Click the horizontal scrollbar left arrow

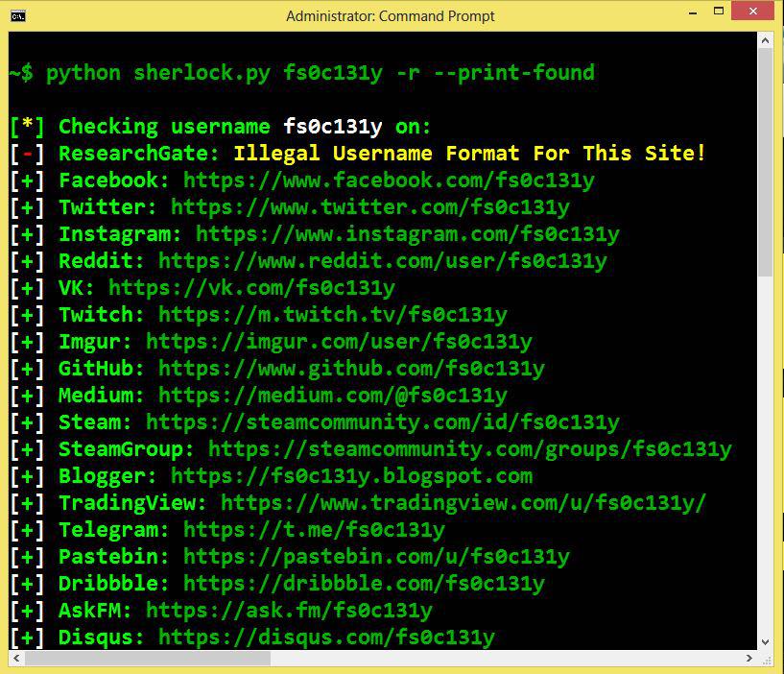coord(16,659)
